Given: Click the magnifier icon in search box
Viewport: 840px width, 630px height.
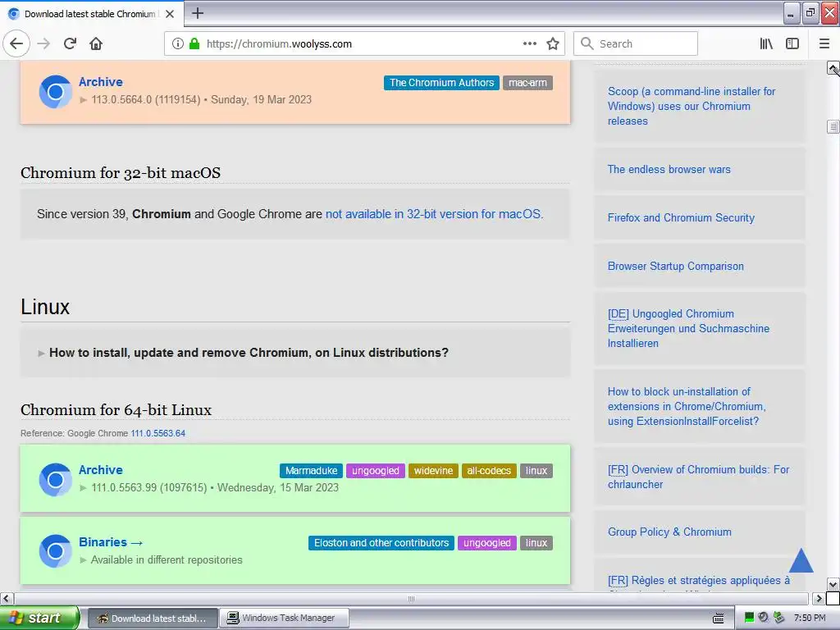Looking at the screenshot, I should [587, 43].
